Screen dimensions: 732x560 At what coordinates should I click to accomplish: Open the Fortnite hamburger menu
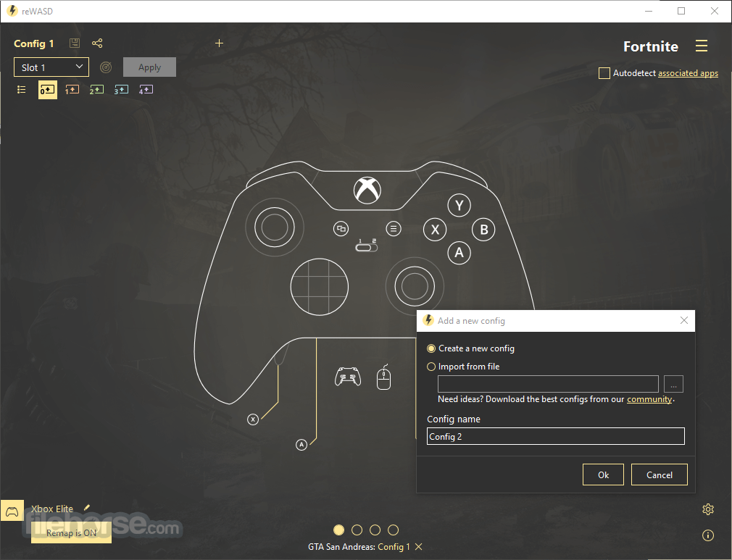tap(701, 46)
